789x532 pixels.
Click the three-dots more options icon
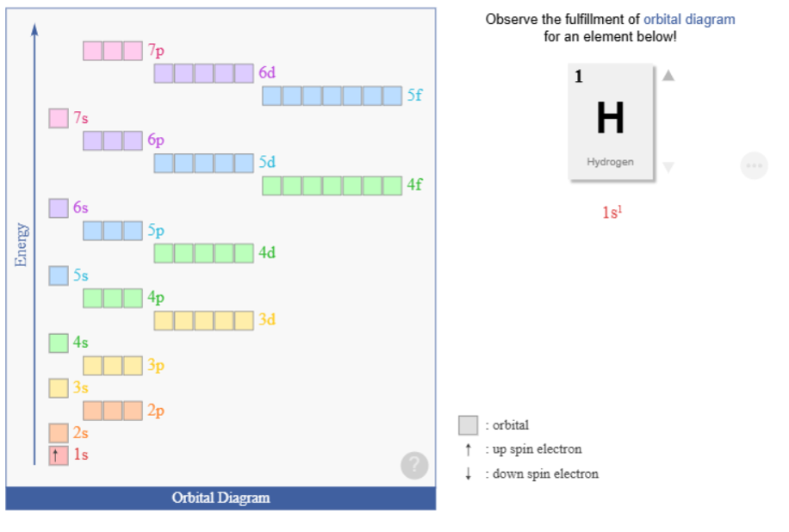pos(754,165)
